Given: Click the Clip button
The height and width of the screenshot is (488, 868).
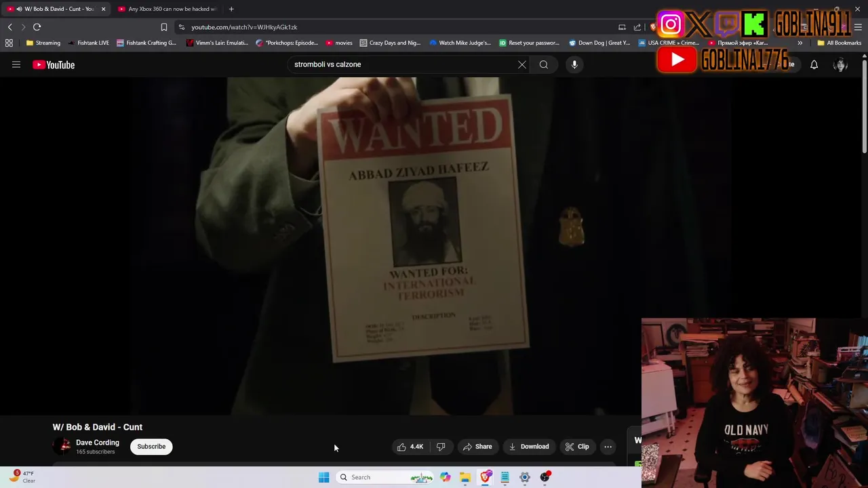Looking at the screenshot, I should [577, 447].
